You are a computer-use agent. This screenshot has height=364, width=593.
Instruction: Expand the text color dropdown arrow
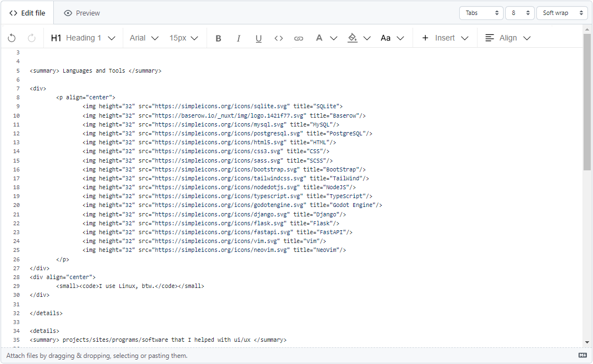click(x=334, y=38)
